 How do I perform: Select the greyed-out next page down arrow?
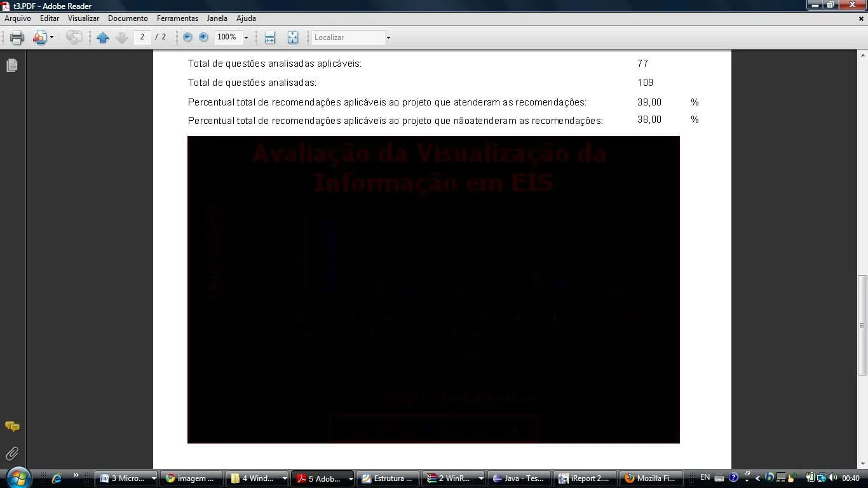click(122, 37)
